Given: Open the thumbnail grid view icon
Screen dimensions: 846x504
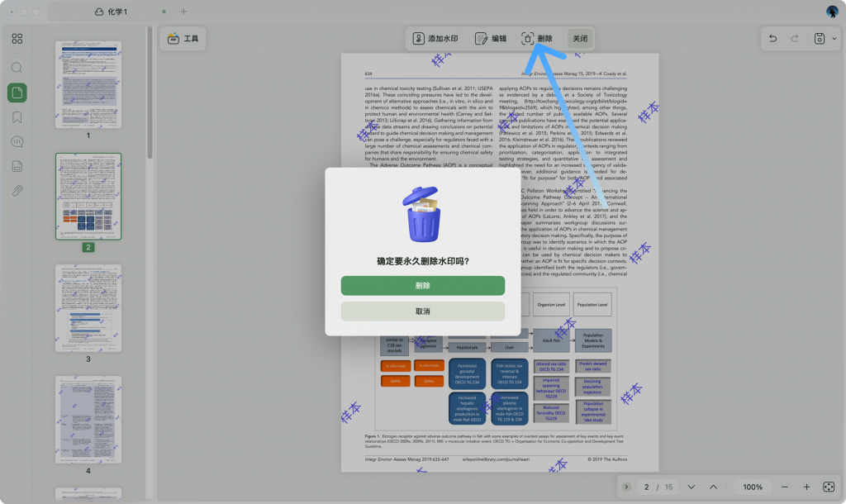Looking at the screenshot, I should pos(17,39).
